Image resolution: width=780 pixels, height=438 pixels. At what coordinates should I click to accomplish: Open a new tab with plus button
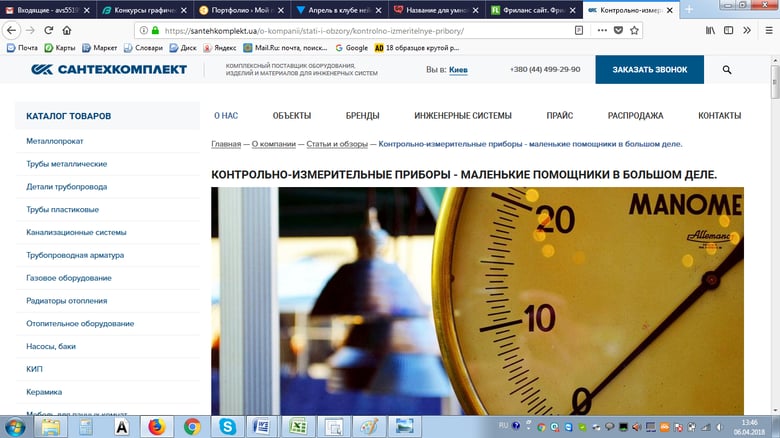tap(689, 9)
